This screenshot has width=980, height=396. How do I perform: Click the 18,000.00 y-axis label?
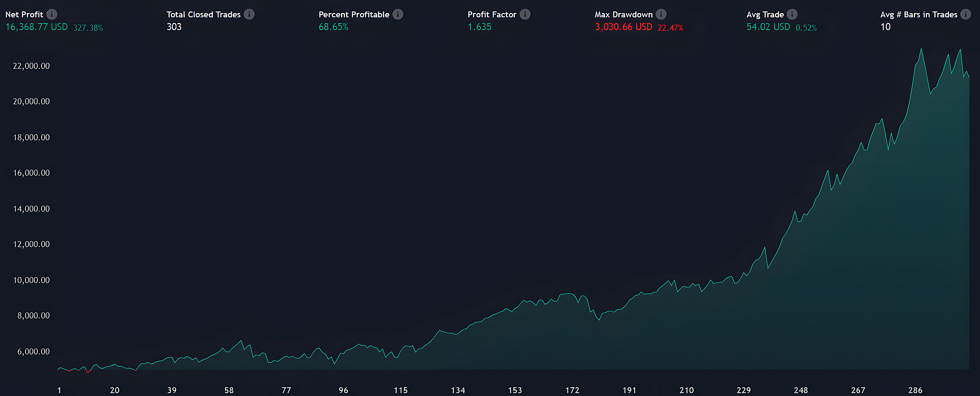click(x=31, y=138)
